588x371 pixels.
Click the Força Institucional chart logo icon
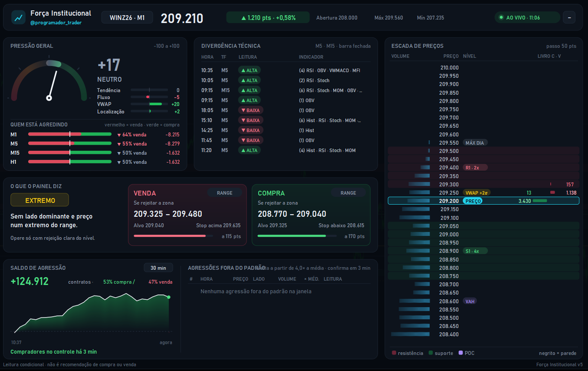tap(18, 17)
